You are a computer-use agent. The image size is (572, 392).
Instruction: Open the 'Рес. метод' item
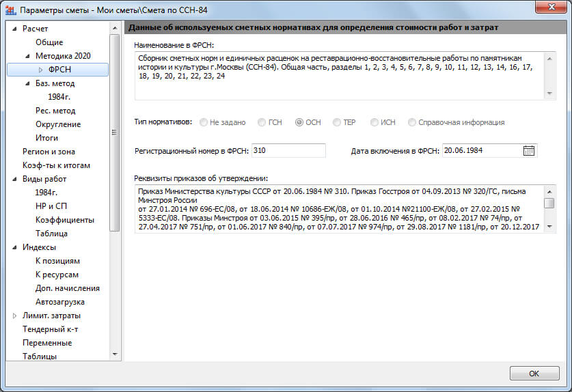pyautogui.click(x=55, y=111)
